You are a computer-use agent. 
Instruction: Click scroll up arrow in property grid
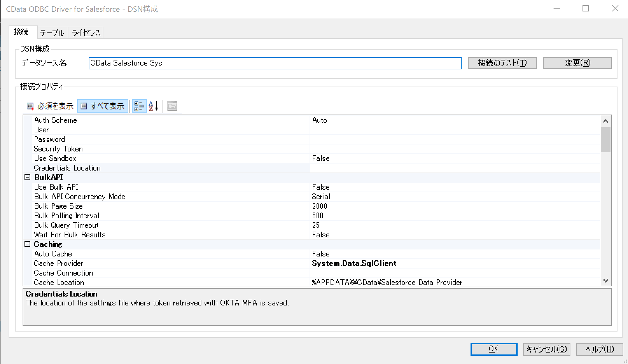click(x=605, y=121)
